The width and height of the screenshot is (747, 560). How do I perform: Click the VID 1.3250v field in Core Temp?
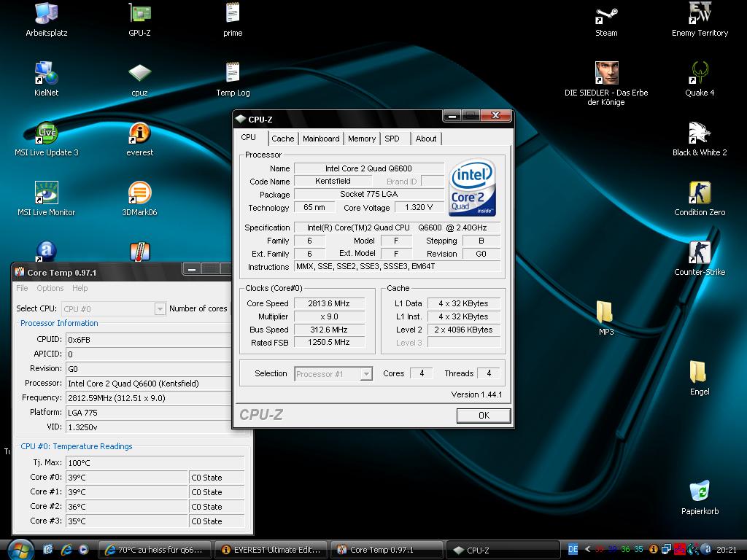click(x=149, y=427)
